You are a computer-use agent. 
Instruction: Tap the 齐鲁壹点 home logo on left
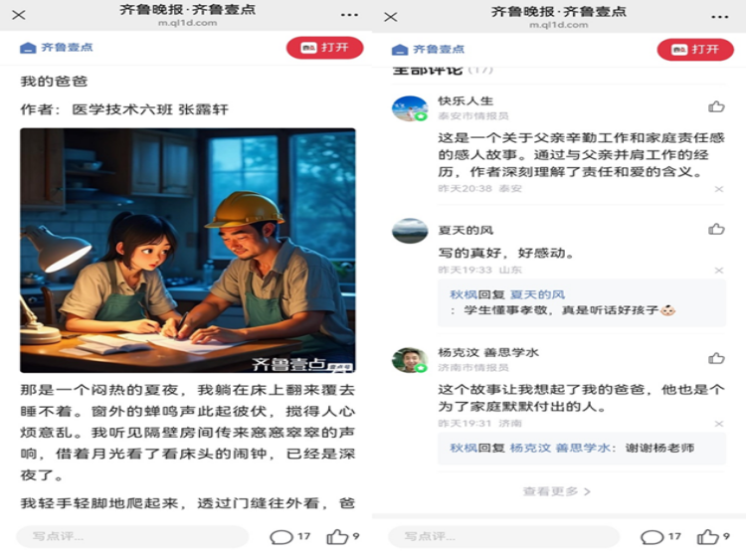[57, 48]
